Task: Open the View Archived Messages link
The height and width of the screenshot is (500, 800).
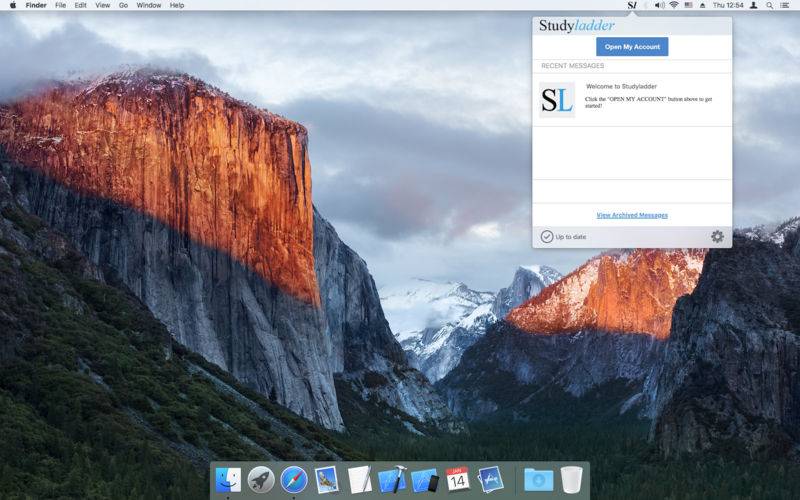Action: pyautogui.click(x=632, y=215)
